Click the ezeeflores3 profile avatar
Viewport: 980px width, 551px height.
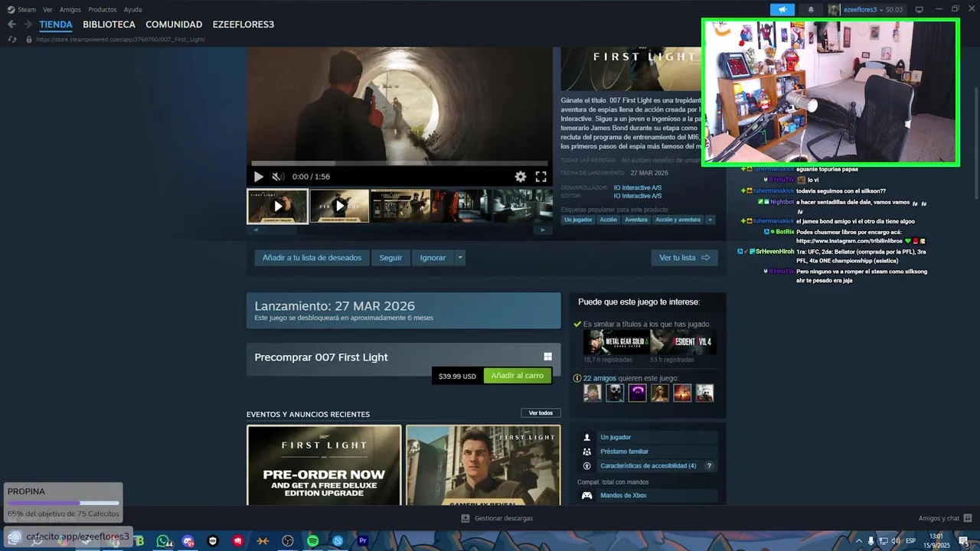[835, 10]
